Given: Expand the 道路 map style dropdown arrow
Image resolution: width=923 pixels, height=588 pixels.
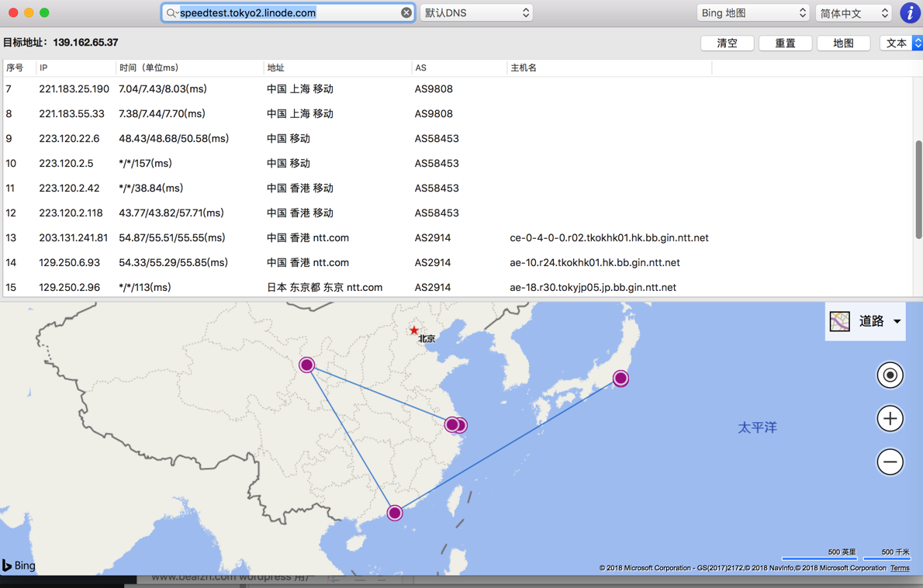Looking at the screenshot, I should pyautogui.click(x=897, y=321).
